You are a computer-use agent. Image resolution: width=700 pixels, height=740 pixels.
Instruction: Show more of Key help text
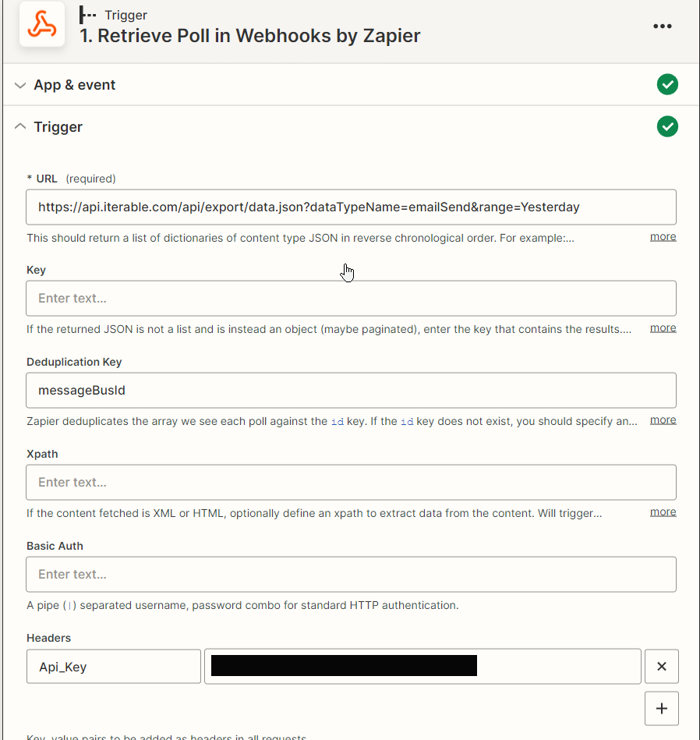tap(663, 328)
